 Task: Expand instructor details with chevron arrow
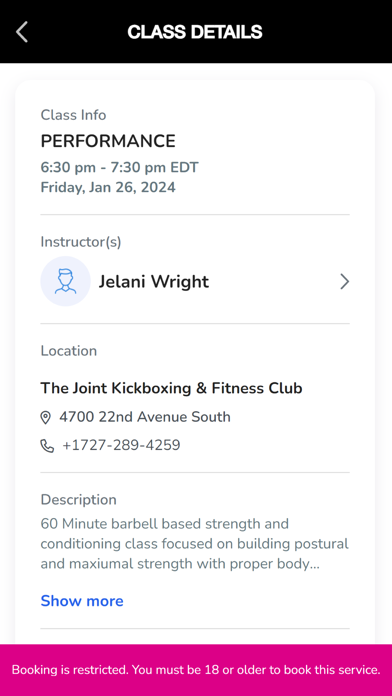point(344,281)
